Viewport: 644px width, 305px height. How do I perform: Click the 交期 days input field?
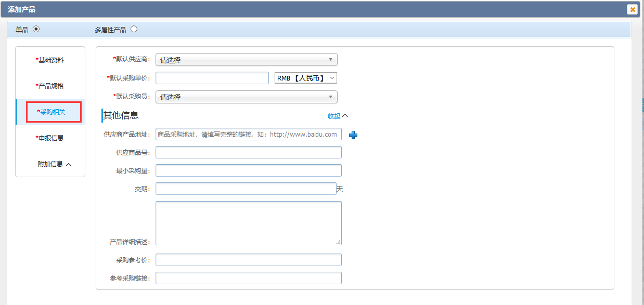pyautogui.click(x=246, y=189)
